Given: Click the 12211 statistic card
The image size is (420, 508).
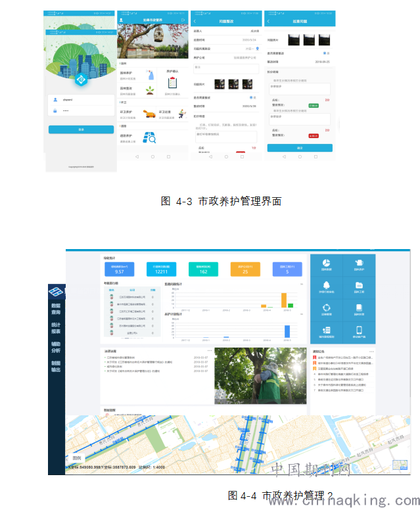Looking at the screenshot, I should (x=161, y=269).
